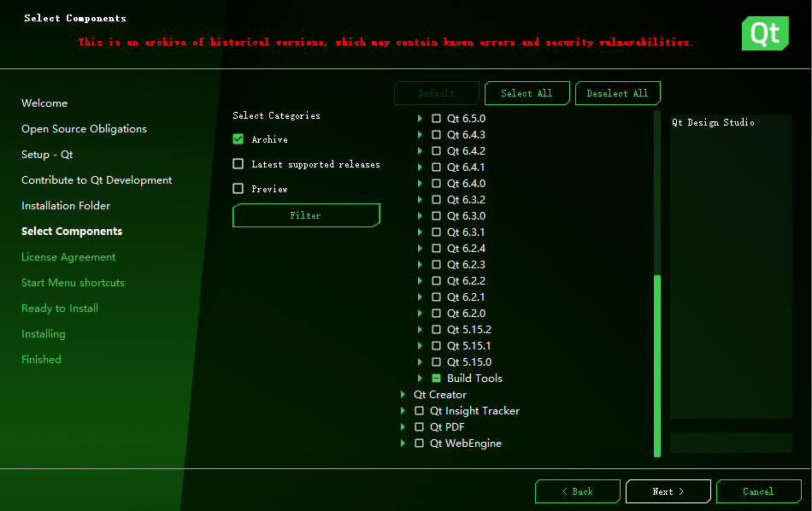Click the Ready to Install step

(x=60, y=308)
